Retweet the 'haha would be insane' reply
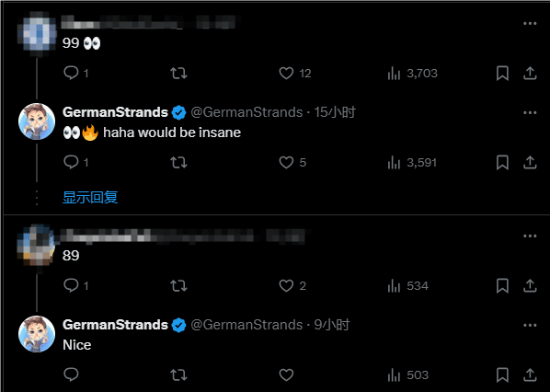This screenshot has width=550, height=392. click(x=179, y=162)
